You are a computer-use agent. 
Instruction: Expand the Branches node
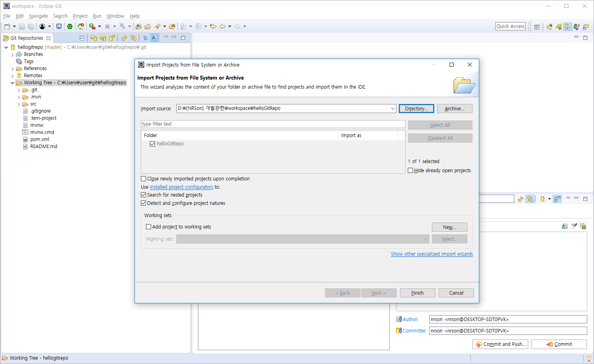tap(12, 54)
